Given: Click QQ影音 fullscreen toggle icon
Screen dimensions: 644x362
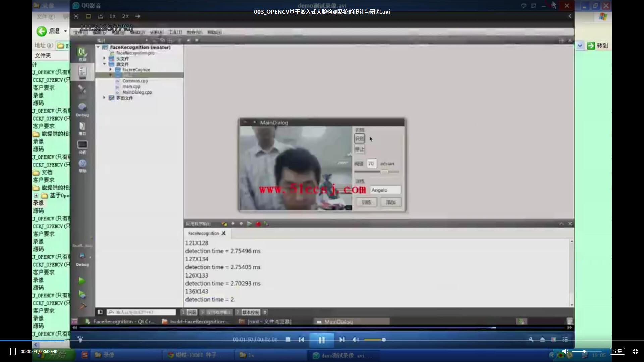Looking at the screenshot, I should 76,16.
